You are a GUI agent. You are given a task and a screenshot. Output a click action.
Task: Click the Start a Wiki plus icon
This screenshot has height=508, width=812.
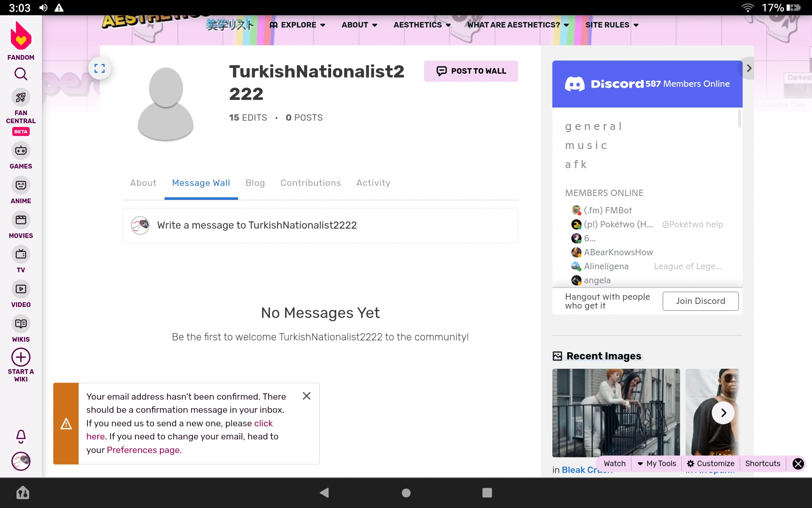pyautogui.click(x=21, y=358)
